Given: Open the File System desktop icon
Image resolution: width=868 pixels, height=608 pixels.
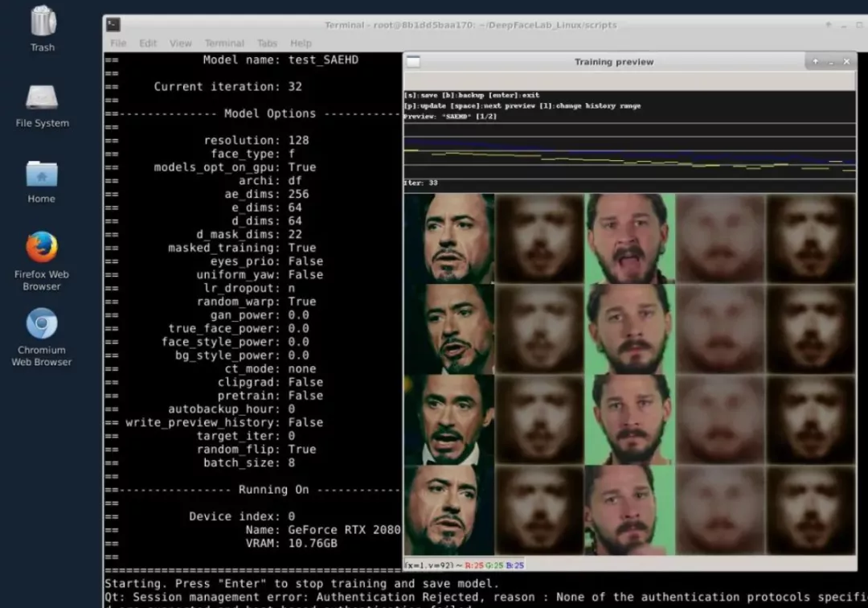Looking at the screenshot, I should pyautogui.click(x=42, y=98).
